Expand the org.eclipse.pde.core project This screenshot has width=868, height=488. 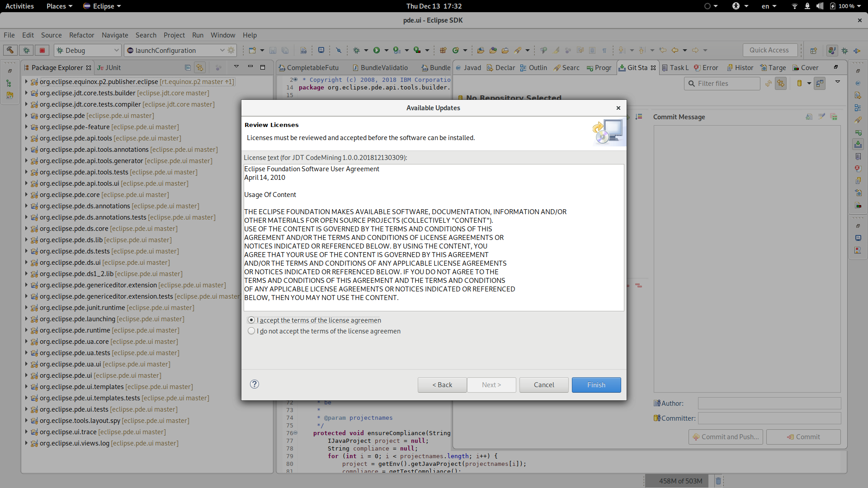[x=26, y=194]
